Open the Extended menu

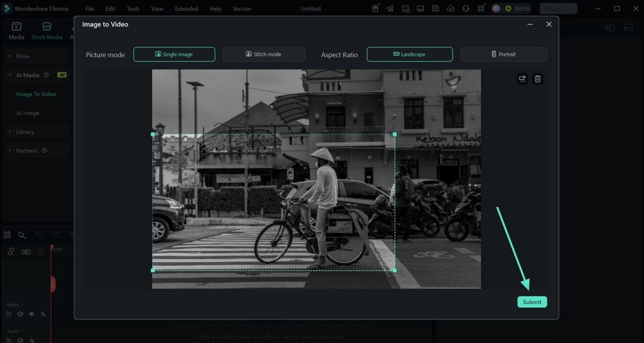(186, 9)
